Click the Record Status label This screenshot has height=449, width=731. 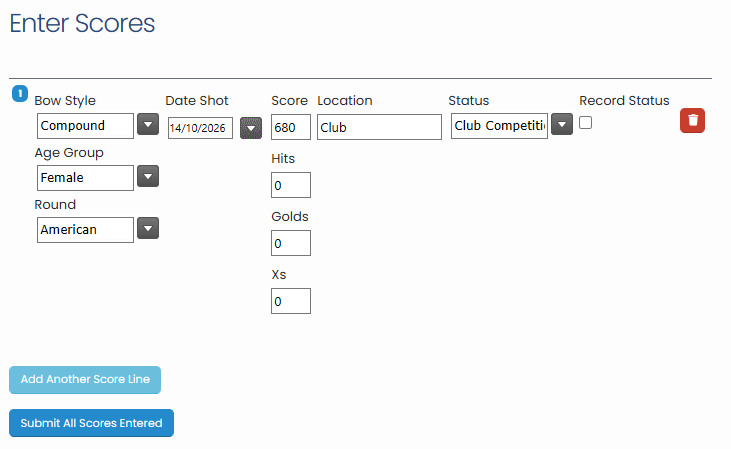[624, 100]
